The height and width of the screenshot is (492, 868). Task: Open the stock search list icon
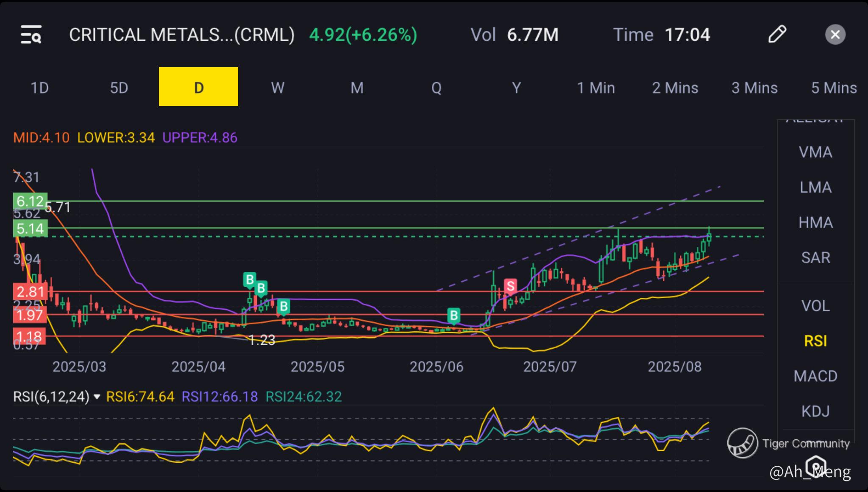31,34
